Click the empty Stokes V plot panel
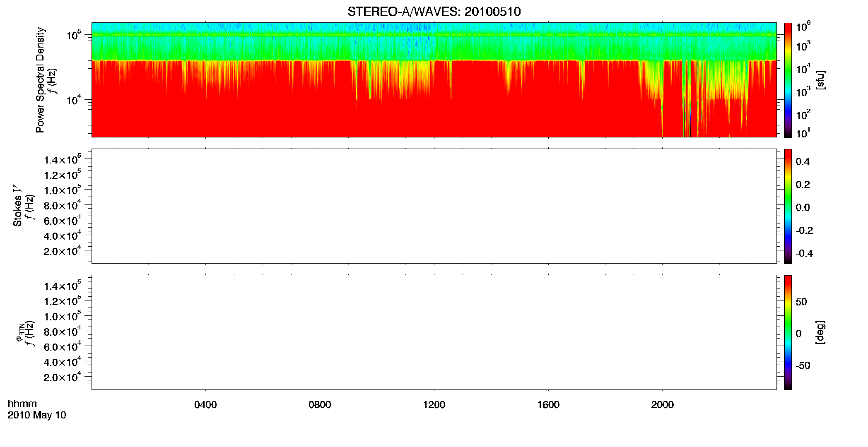 pos(434,206)
